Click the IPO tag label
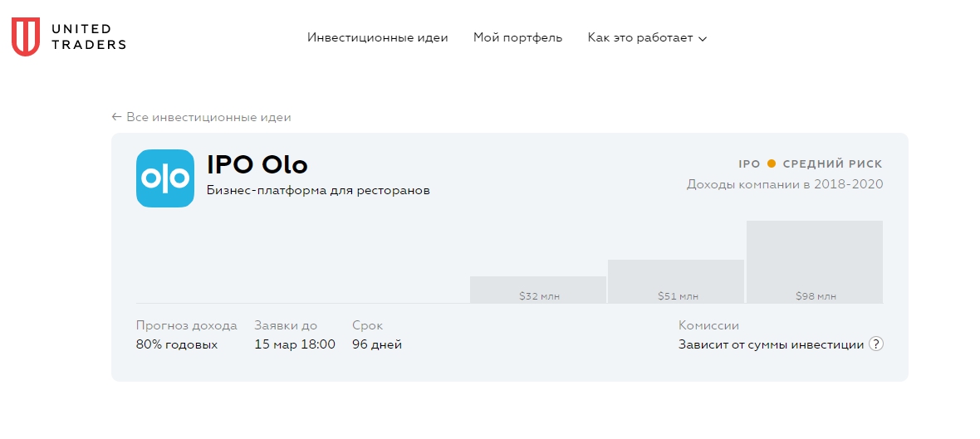The height and width of the screenshot is (439, 980). pyautogui.click(x=749, y=164)
